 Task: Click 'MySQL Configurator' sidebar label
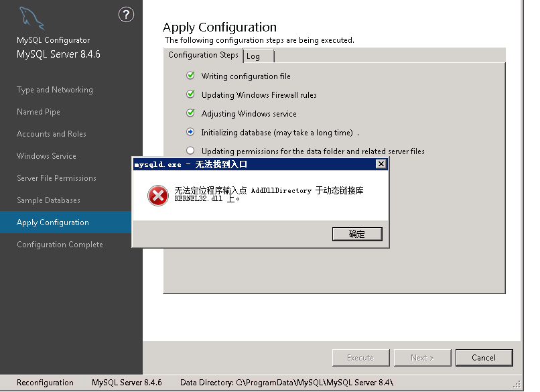coord(54,40)
